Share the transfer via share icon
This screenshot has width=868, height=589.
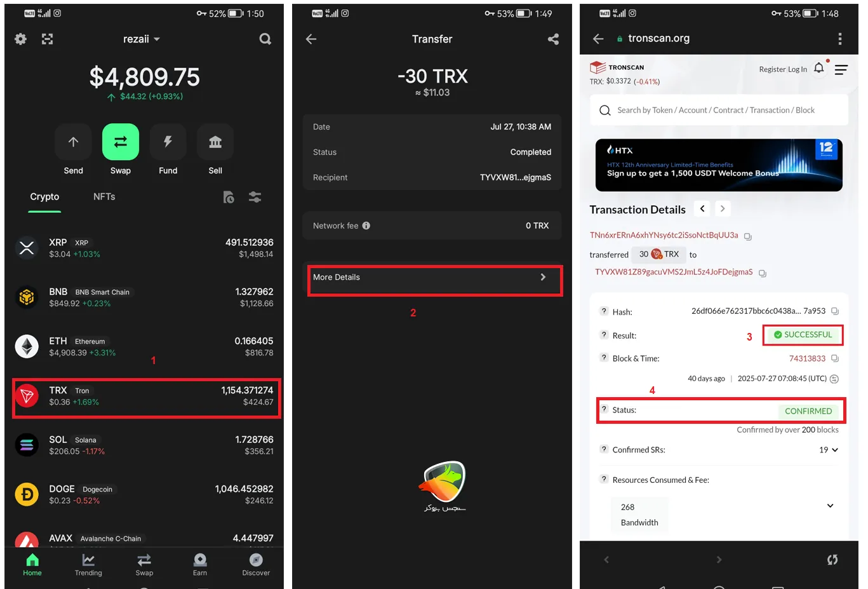[x=553, y=39]
